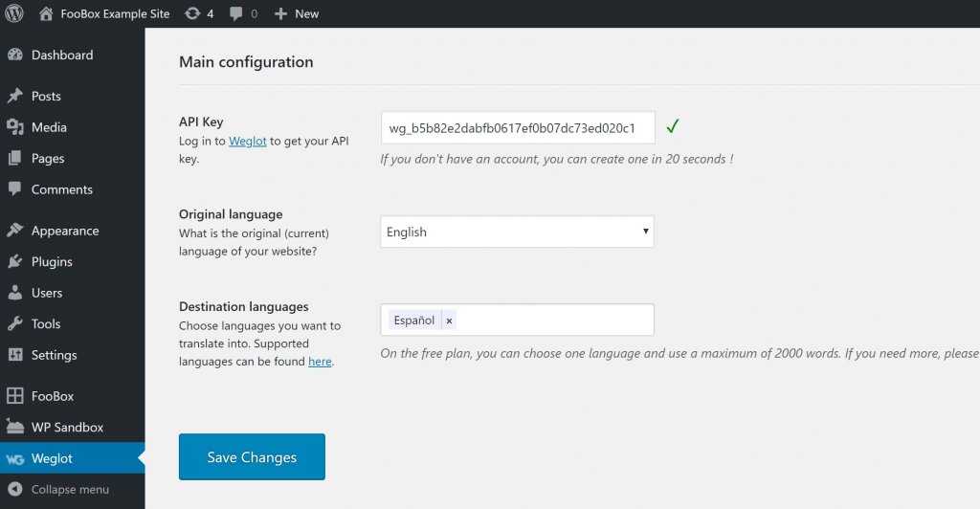Remove the Español language tag
This screenshot has width=980, height=509.
[450, 321]
